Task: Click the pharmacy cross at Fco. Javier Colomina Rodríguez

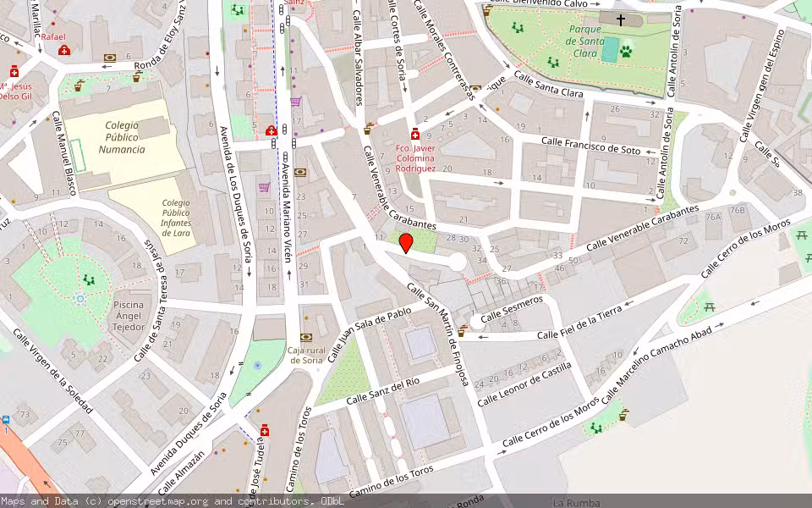Action: [x=416, y=132]
